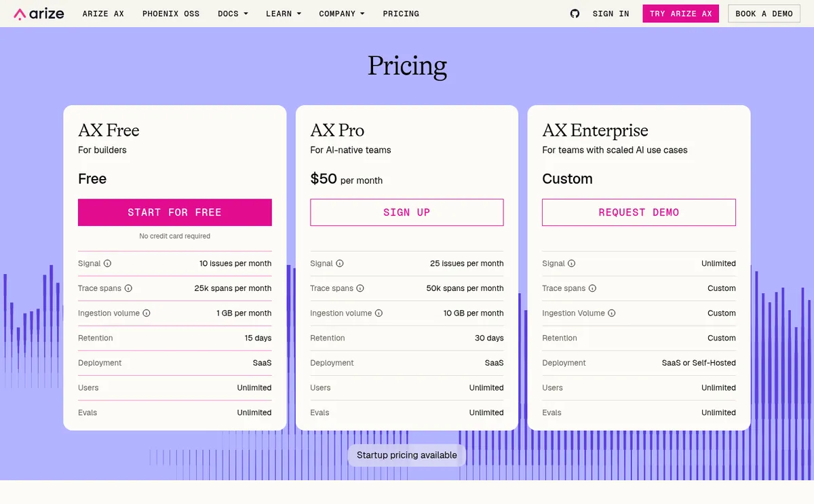Click info icon beside AX Pro Trace spans

360,288
